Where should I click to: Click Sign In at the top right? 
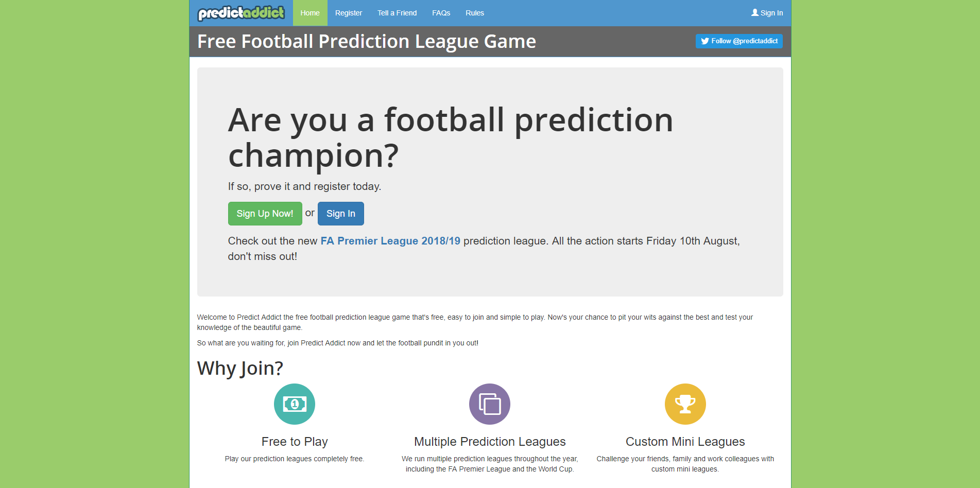click(x=767, y=12)
